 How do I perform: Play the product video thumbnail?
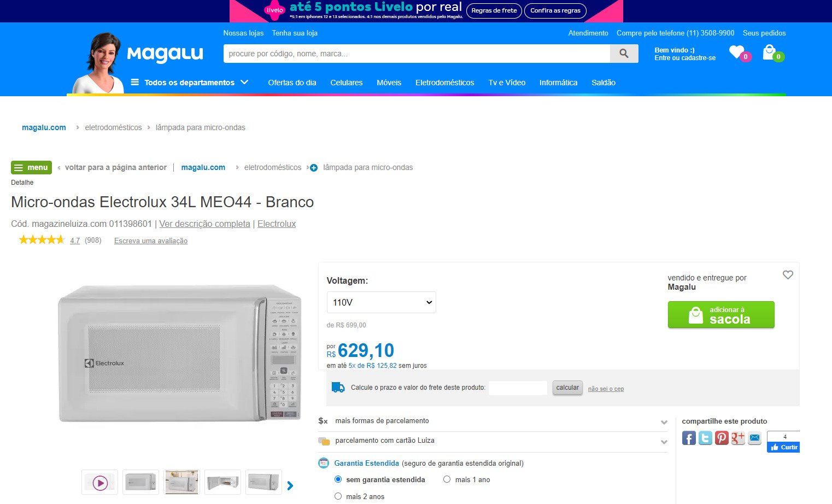(99, 483)
